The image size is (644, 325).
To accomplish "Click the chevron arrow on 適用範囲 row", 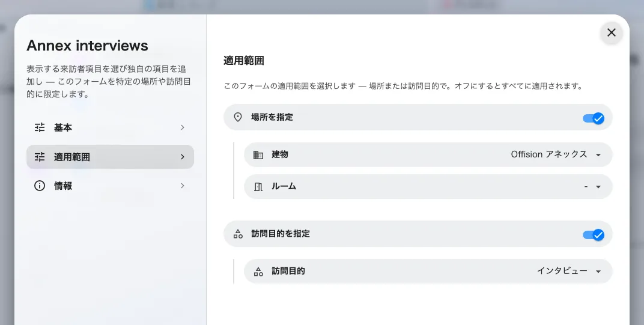I will pos(183,157).
